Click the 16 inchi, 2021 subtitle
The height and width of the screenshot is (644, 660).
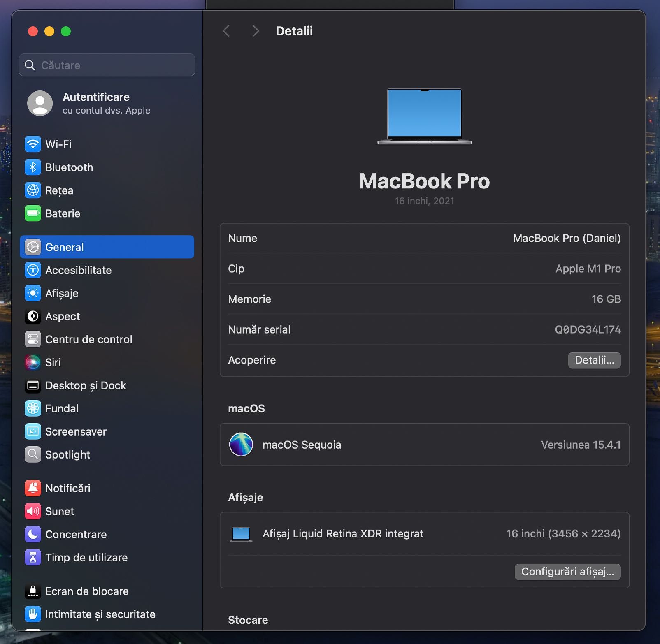(425, 201)
